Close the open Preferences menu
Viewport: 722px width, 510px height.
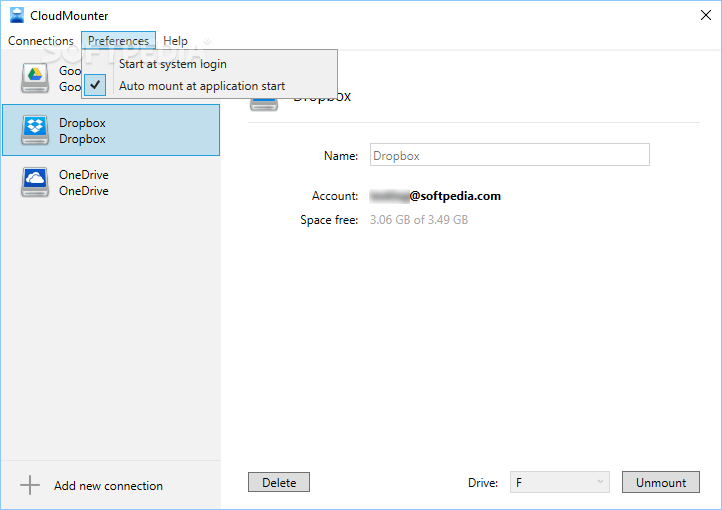tap(118, 41)
